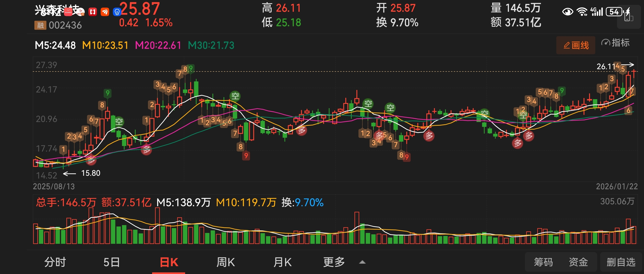Switch to the 周K tab
Image resolution: width=644 pixels, height=274 pixels.
click(x=226, y=262)
